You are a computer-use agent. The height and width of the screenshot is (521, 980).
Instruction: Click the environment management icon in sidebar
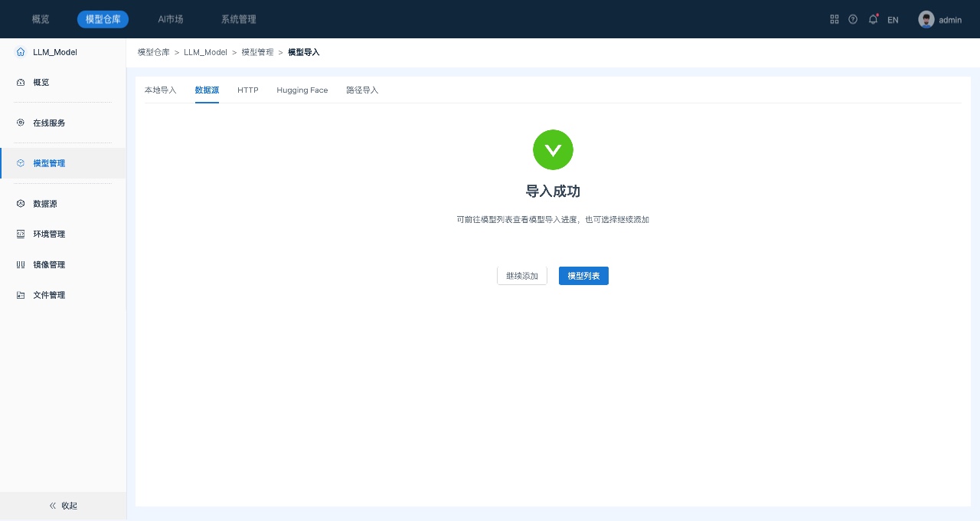[21, 234]
